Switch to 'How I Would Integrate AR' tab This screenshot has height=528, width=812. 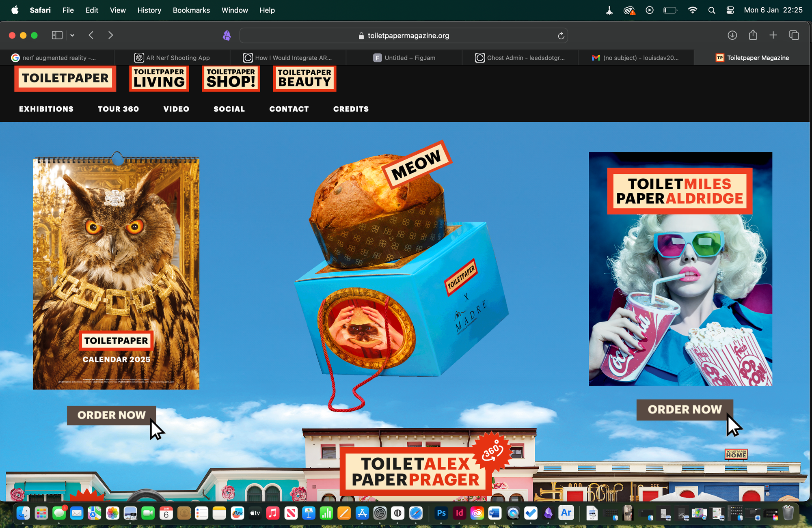pos(288,58)
